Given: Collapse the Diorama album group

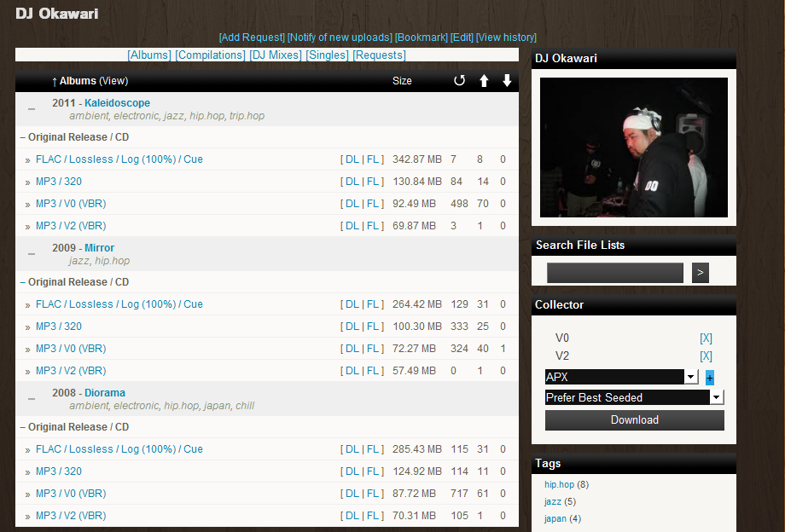Looking at the screenshot, I should pyautogui.click(x=32, y=399).
